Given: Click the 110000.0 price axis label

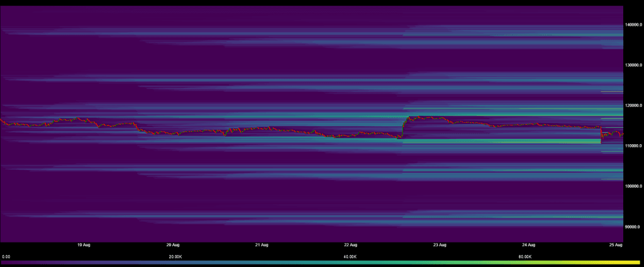Looking at the screenshot, I should pyautogui.click(x=633, y=145).
